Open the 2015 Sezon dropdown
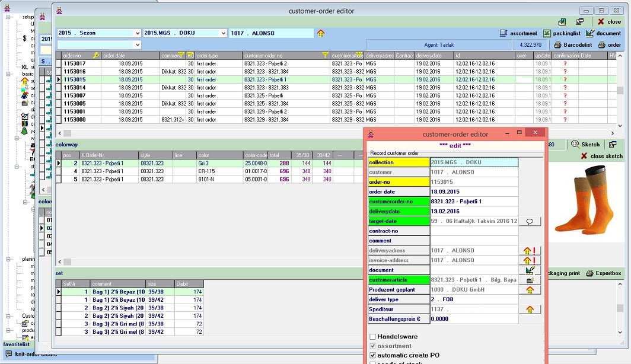Image resolution: width=631 pixels, height=364 pixels. click(x=137, y=33)
